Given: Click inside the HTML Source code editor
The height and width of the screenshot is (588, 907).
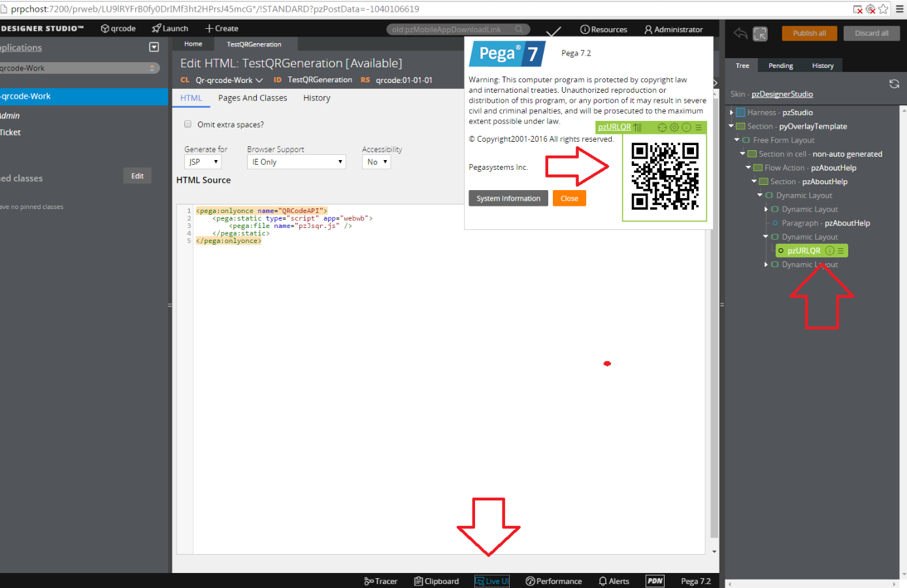Looking at the screenshot, I should click(x=448, y=379).
